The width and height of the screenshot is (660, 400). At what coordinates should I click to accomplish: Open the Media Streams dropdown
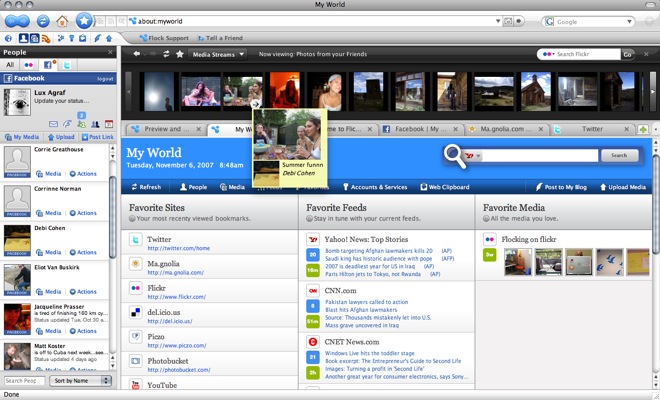[x=217, y=54]
